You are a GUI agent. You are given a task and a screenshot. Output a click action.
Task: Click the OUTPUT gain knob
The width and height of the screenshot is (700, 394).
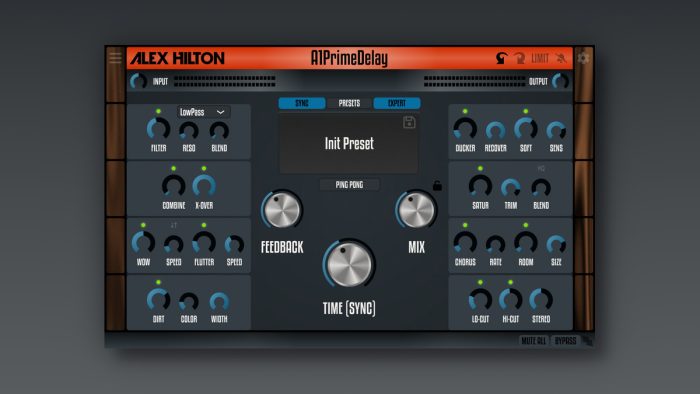[560, 81]
